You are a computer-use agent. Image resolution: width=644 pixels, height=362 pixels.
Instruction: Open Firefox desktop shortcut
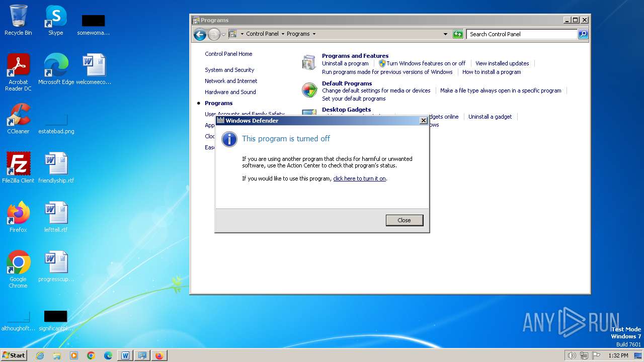[x=18, y=217]
